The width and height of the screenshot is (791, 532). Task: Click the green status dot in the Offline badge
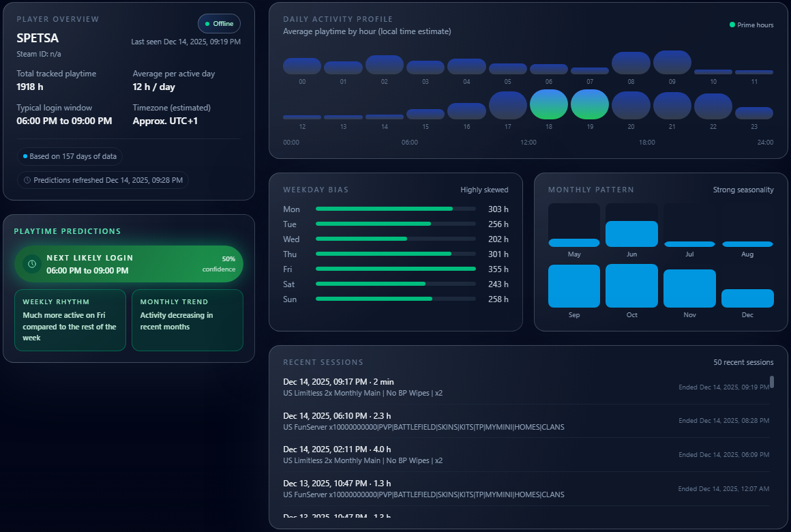pyautogui.click(x=207, y=23)
